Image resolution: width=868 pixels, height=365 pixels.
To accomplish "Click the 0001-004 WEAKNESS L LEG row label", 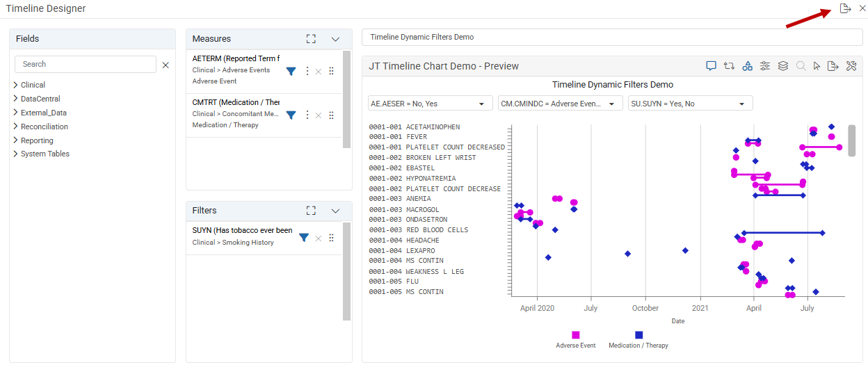I will (417, 271).
